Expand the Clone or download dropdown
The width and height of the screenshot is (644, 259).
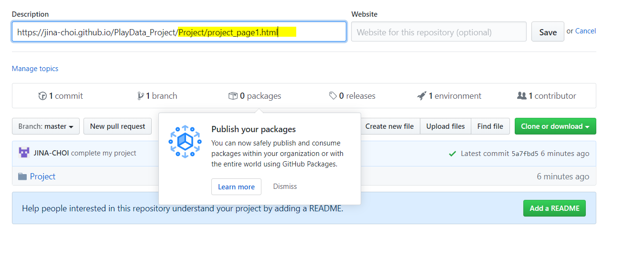555,126
